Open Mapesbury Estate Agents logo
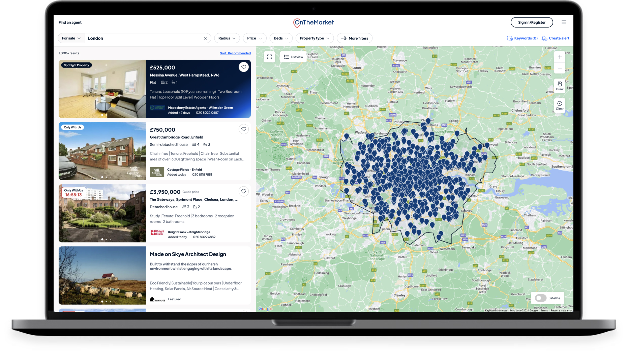This screenshot has width=627, height=364. coord(157,108)
